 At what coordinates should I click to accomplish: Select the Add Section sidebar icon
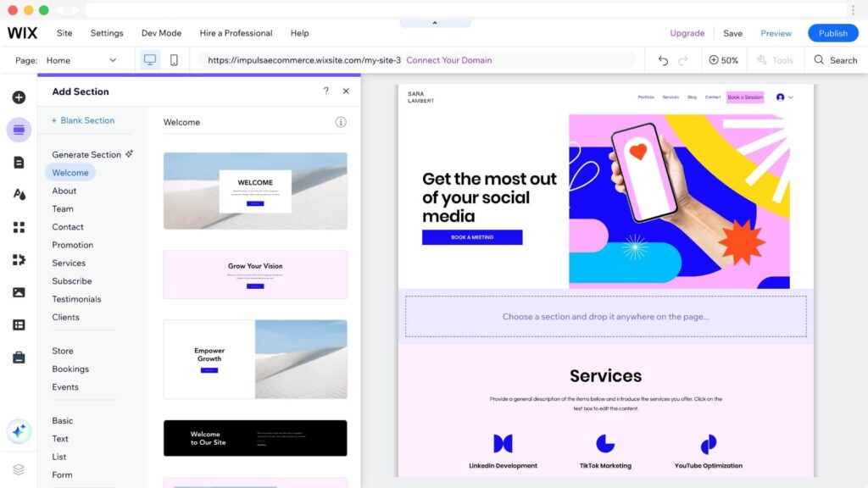19,130
